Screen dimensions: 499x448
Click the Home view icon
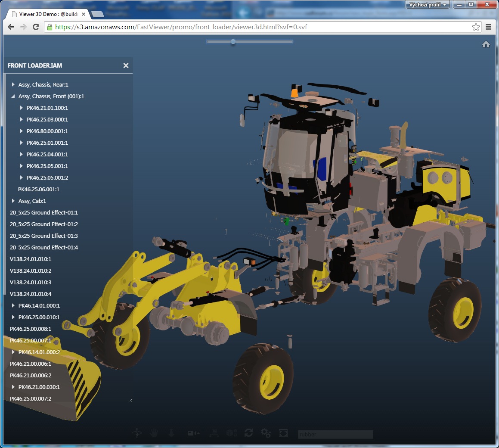(486, 44)
